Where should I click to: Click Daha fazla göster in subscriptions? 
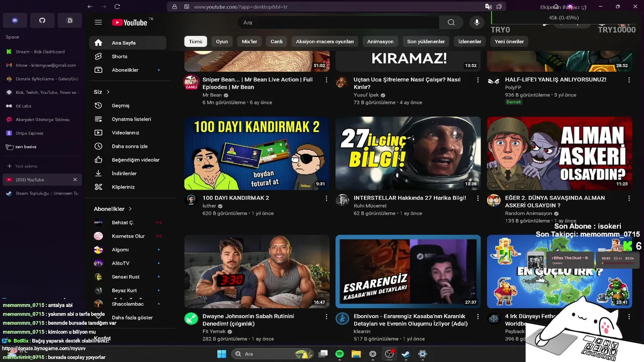point(128,318)
